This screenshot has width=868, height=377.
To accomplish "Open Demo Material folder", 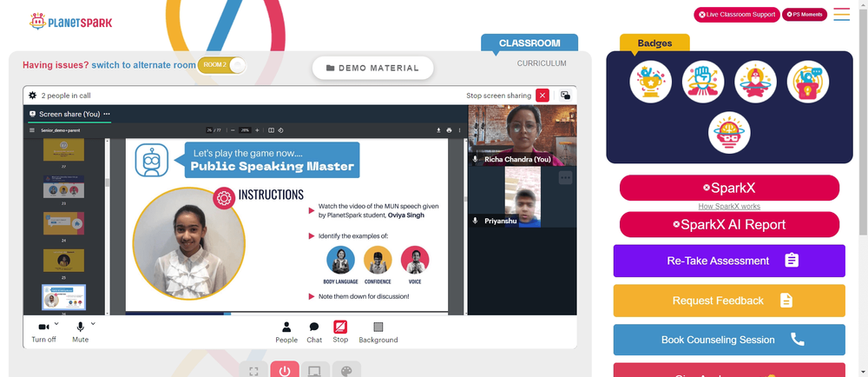I will [372, 68].
